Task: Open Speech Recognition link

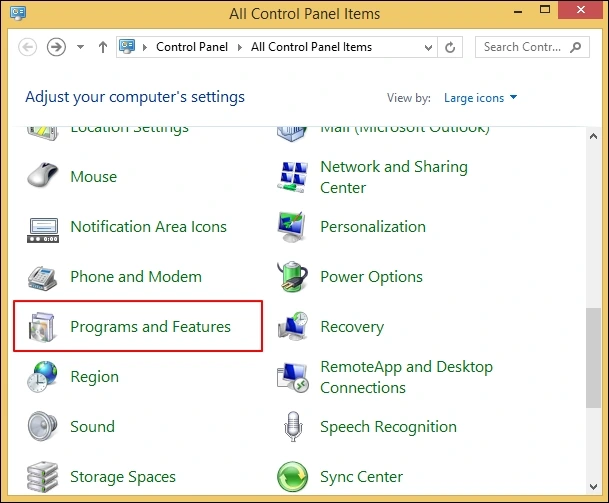Action: click(x=388, y=427)
